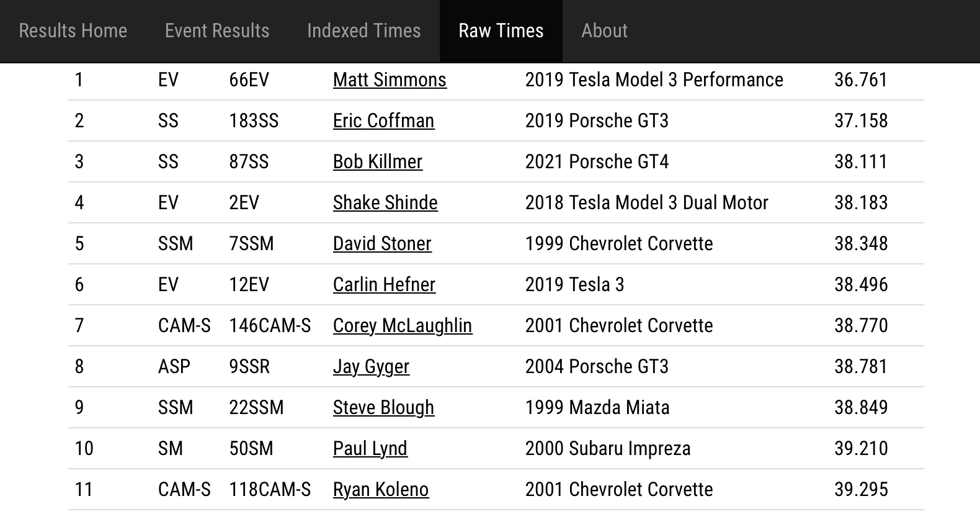Click 2019 Porsche GT3 car cell
Screen dimensions: 980x514
point(597,121)
